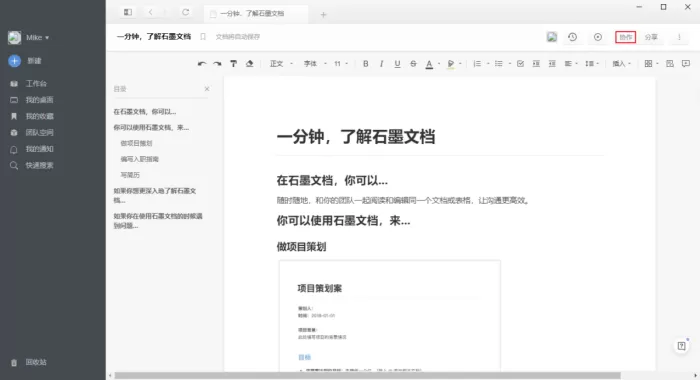Redo the last undone edit

pyautogui.click(x=217, y=64)
